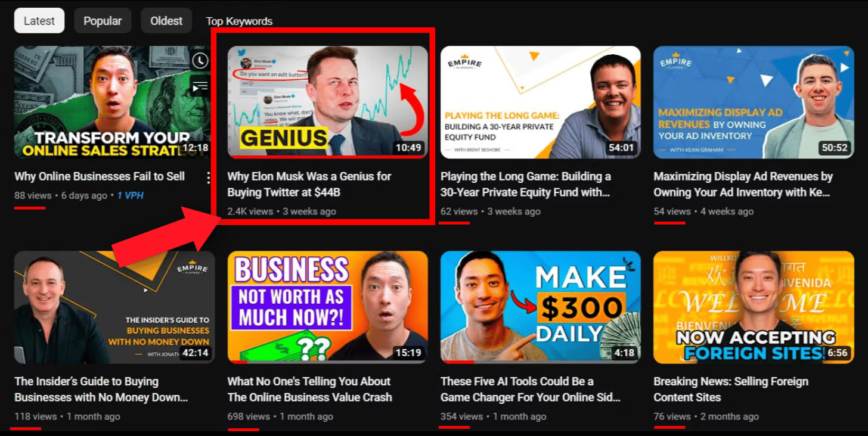
Task: Open Make $300 Daily video thumbnail
Action: pos(541,307)
